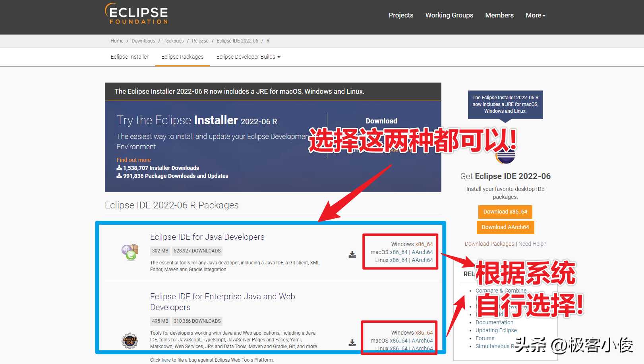Image resolution: width=644 pixels, height=364 pixels.
Task: Open Eclipse IDE for Java Developers title
Action: pyautogui.click(x=207, y=237)
